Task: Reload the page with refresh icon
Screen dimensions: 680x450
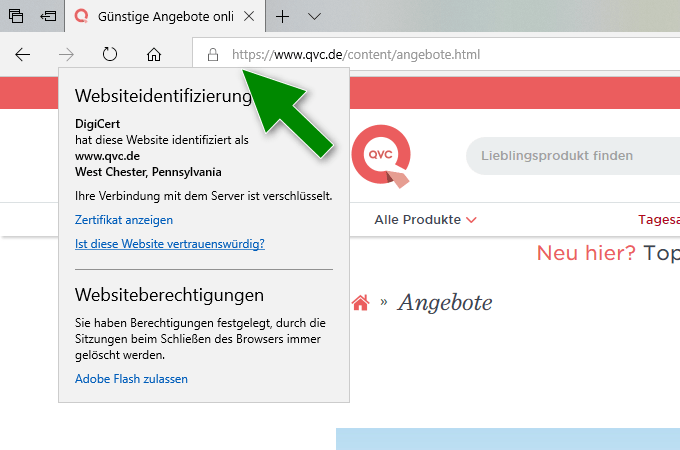Action: (110, 55)
